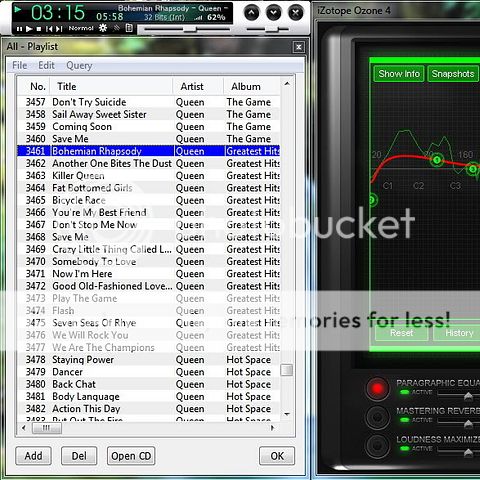Image resolution: width=480 pixels, height=480 pixels.
Task: Click the playlist scroll-down arrow
Action: click(287, 414)
